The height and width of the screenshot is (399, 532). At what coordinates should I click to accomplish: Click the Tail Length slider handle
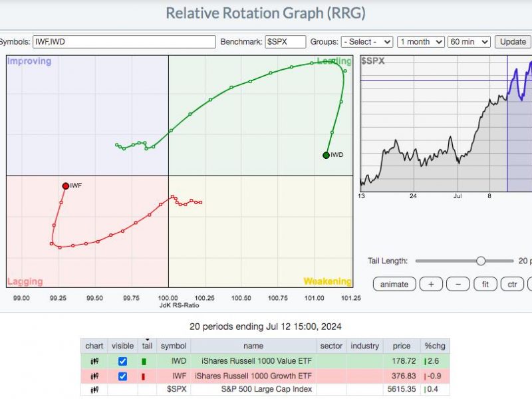tap(480, 261)
